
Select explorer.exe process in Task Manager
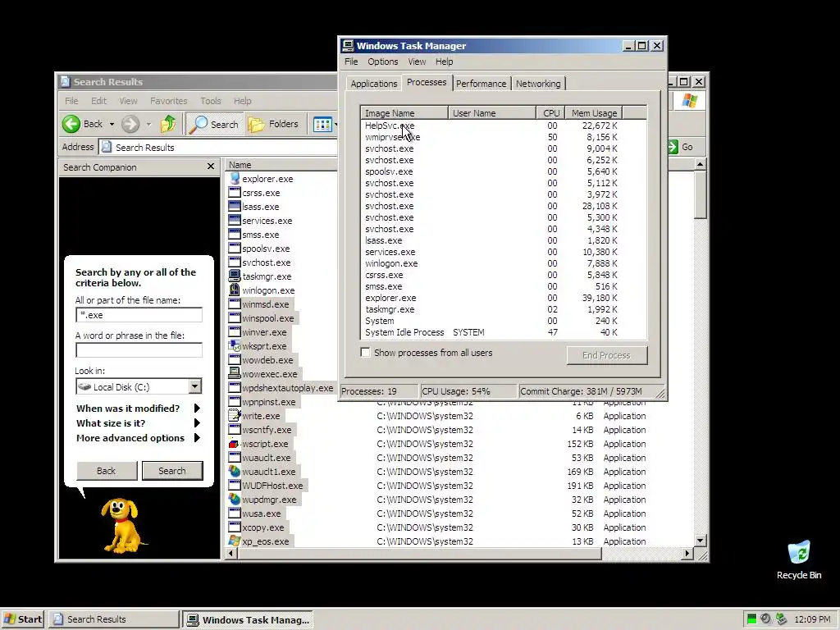(x=504, y=298)
